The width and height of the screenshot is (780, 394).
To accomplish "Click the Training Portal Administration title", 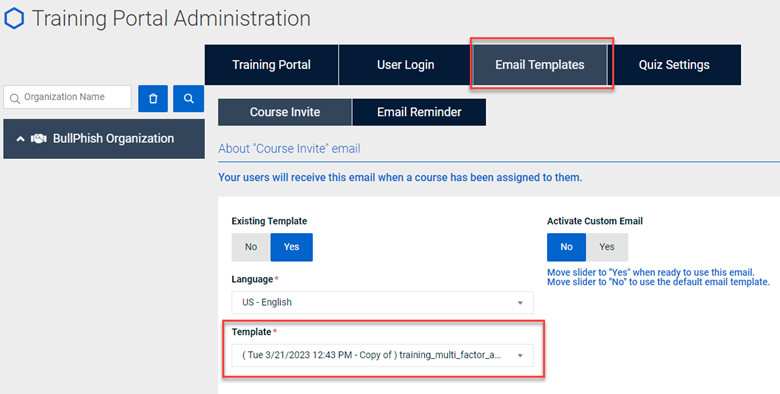I will pyautogui.click(x=172, y=18).
